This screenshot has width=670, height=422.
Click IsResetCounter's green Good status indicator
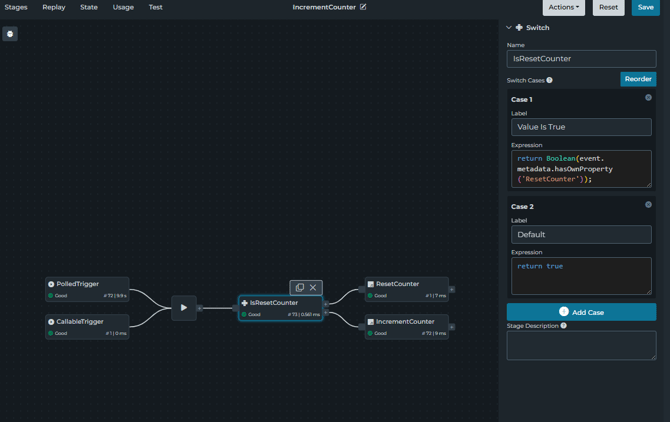[x=244, y=314]
